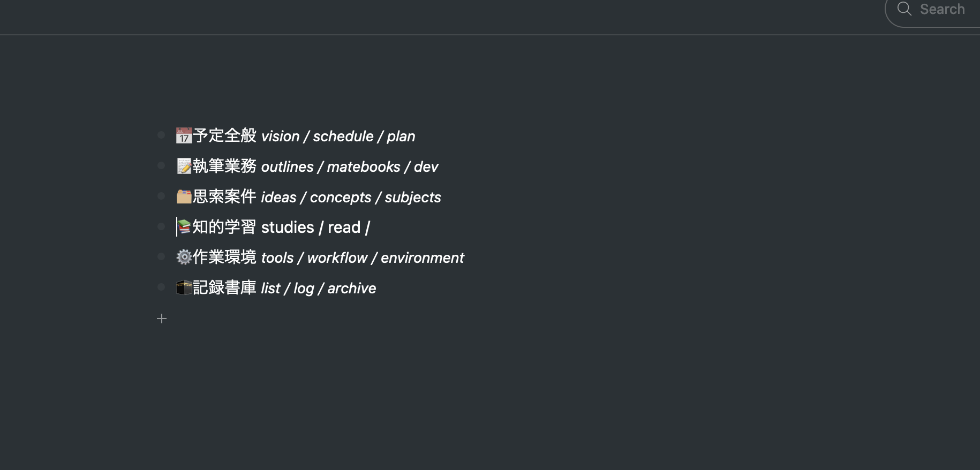Select the text "vision / schedule / plan"

[x=338, y=136]
